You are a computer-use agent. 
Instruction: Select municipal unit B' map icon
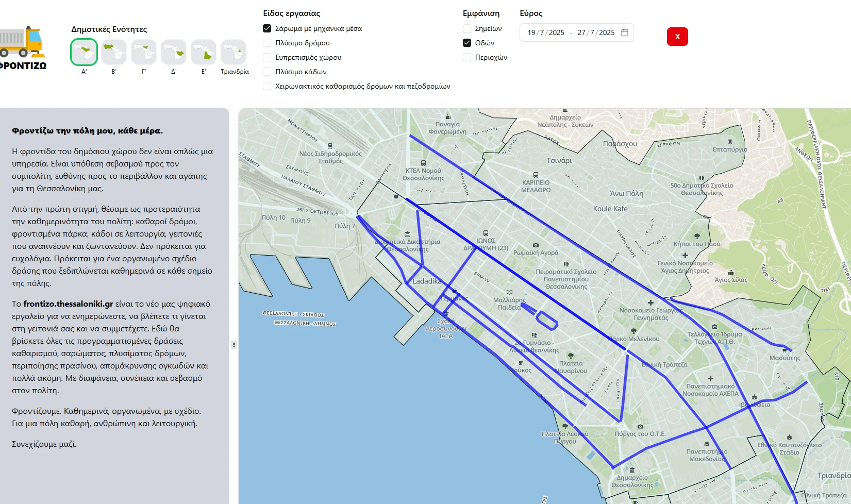coord(114,52)
